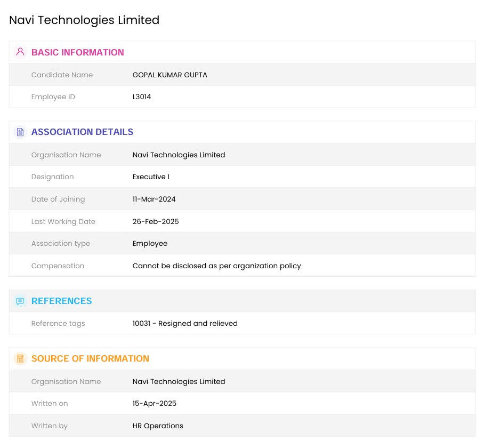Click the compensation non-disclosure text
492x448 pixels.
click(216, 266)
